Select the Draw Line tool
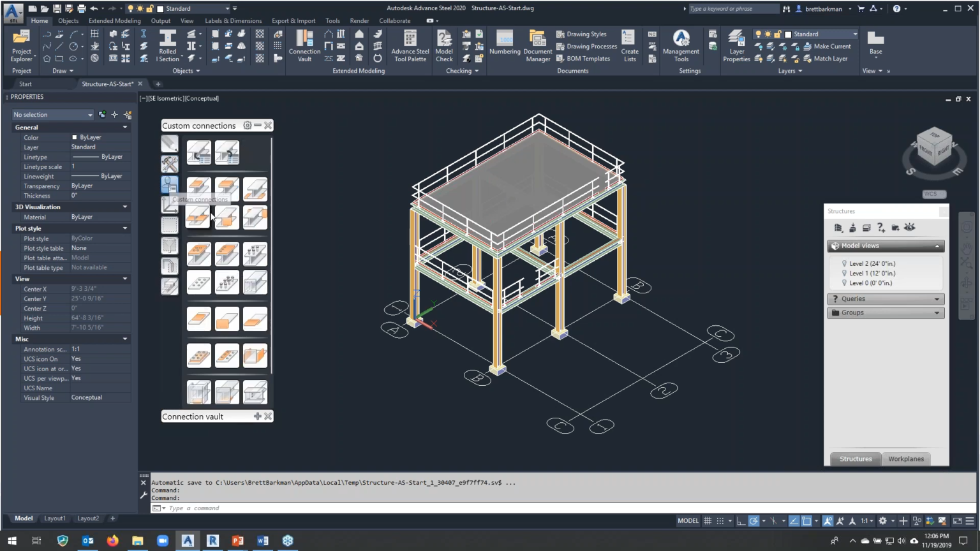This screenshot has width=980, height=551. coord(59,47)
